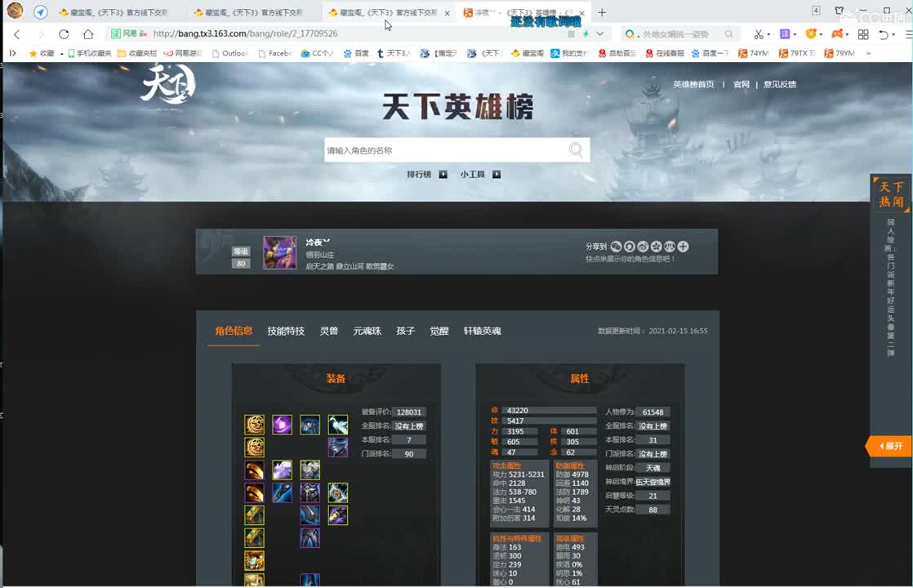Expand the 展开 sidebar panel on the right
The width and height of the screenshot is (913, 588).
(x=889, y=448)
